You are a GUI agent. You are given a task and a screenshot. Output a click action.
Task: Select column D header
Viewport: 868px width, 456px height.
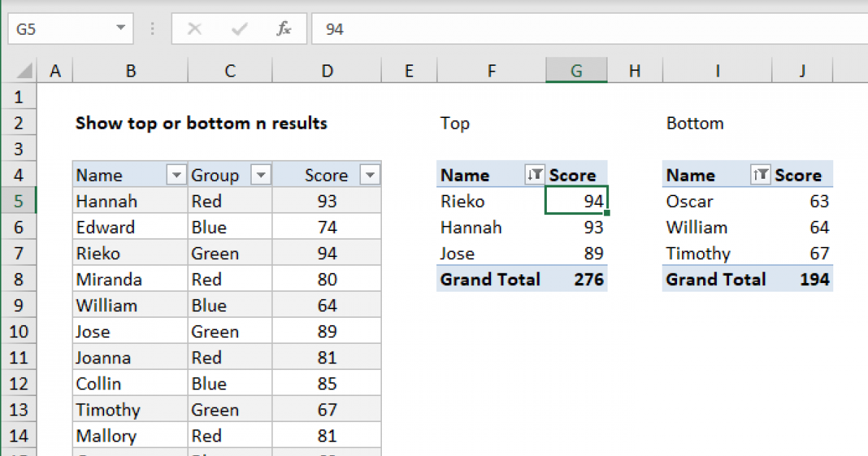coord(328,71)
